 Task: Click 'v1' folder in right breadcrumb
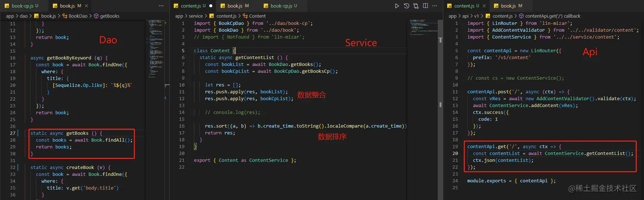pyautogui.click(x=477, y=16)
